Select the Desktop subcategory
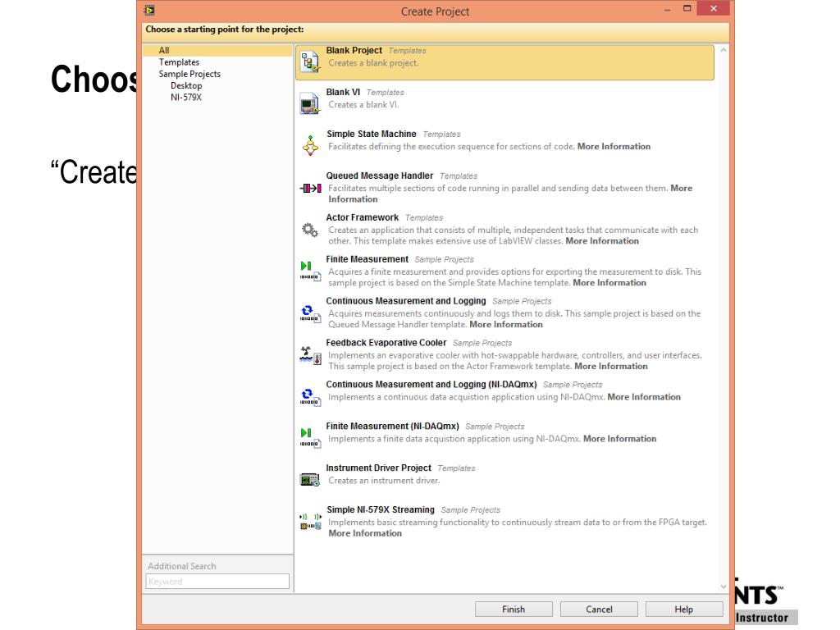Screen dimensions: 840x630 (x=186, y=85)
